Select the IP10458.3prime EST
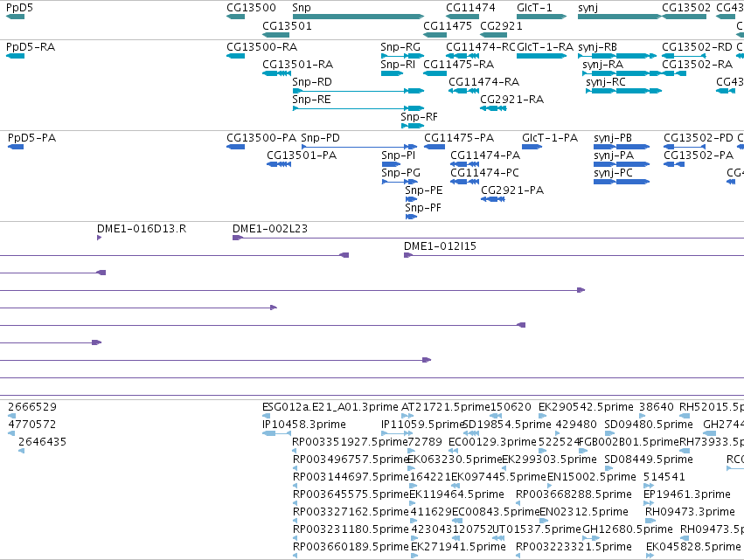Screen dimensions: 744x560 tap(276, 433)
